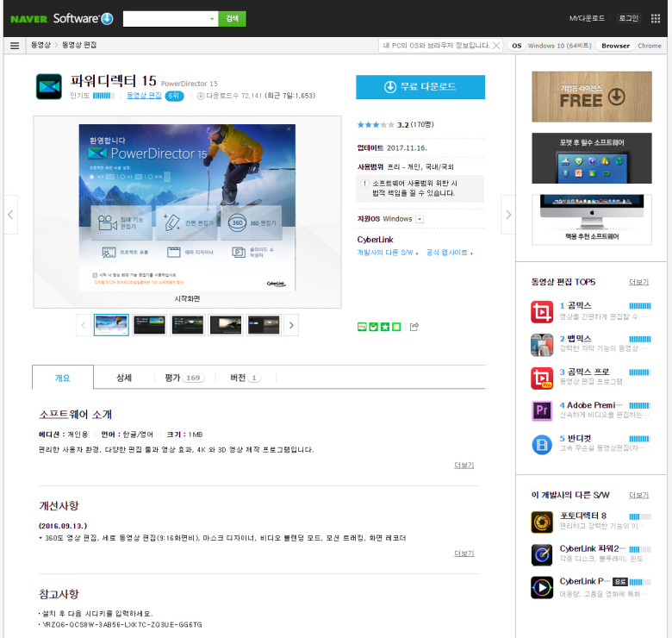672x638 pixels.
Task: Select the fourth screenshot thumbnail
Action: click(226, 325)
